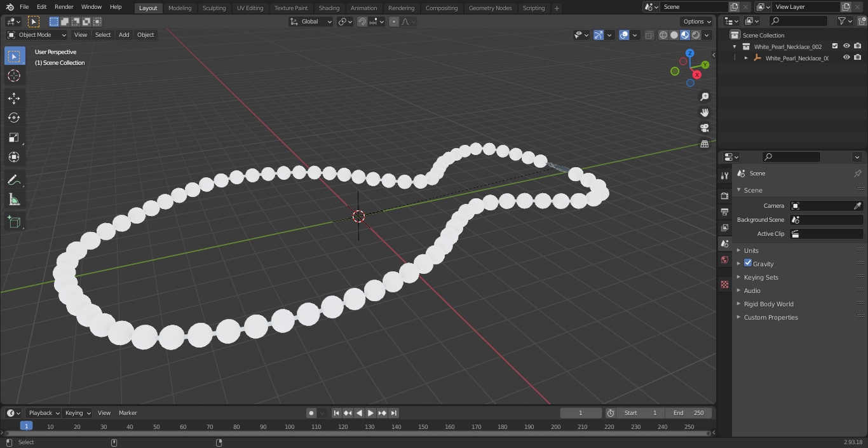This screenshot has width=868, height=448.
Task: Switch to the Modeling workspace tab
Action: (x=180, y=8)
